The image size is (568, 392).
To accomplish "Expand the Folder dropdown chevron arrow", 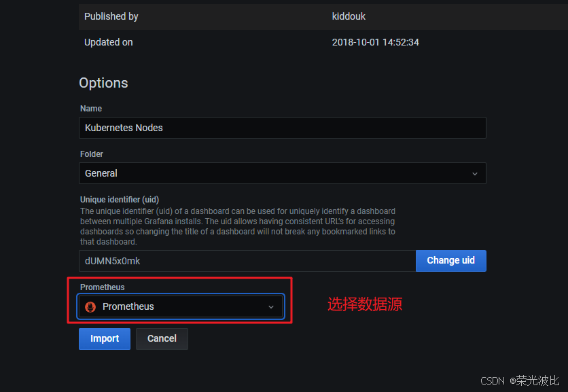I will 474,174.
